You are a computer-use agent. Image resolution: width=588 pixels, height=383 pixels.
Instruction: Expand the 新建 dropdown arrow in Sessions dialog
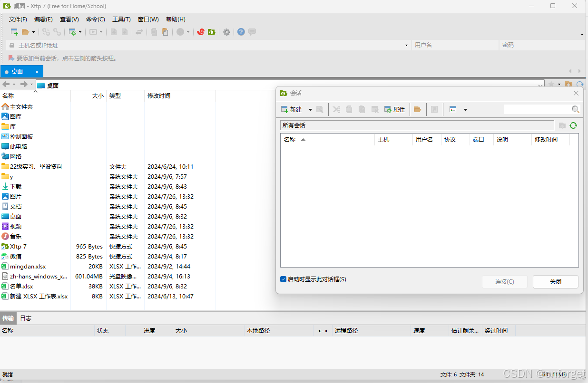click(x=310, y=109)
